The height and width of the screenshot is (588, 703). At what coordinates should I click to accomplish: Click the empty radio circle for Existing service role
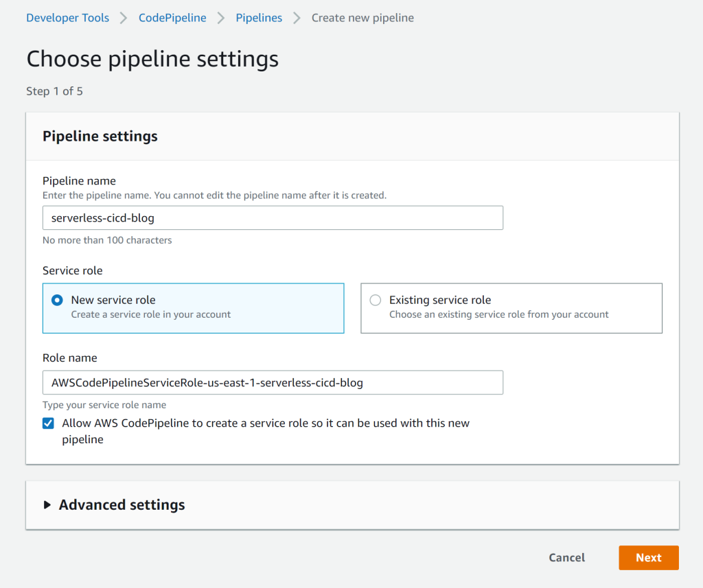375,300
